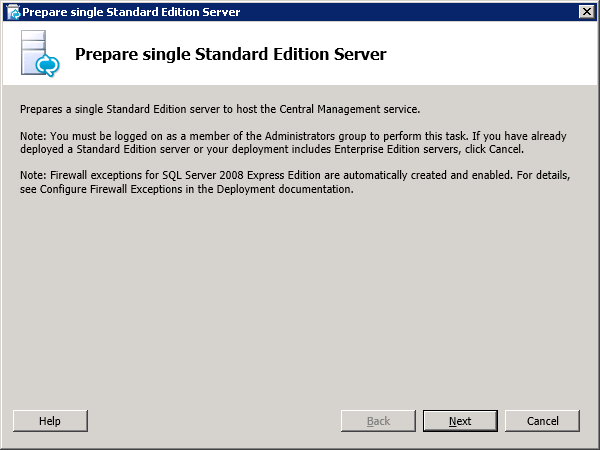Image resolution: width=600 pixels, height=450 pixels.
Task: Click the words Deployment documentation
Action: point(284,189)
